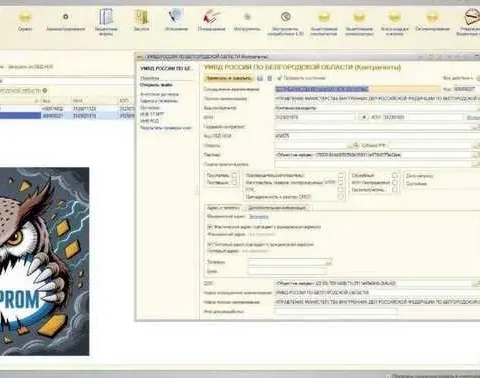Select the highlighted blue row in background list
Image resolution: width=480 pixels, height=378 pixels.
(67, 116)
